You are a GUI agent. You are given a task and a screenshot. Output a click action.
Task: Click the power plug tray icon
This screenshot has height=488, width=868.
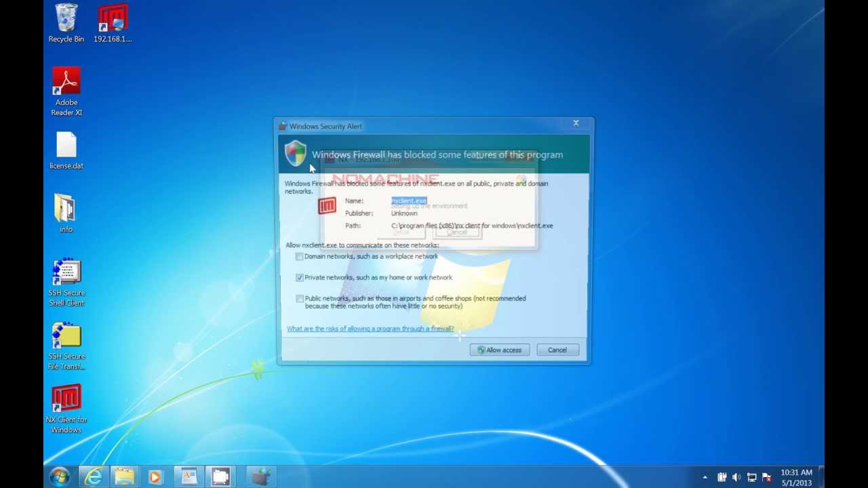[722, 477]
